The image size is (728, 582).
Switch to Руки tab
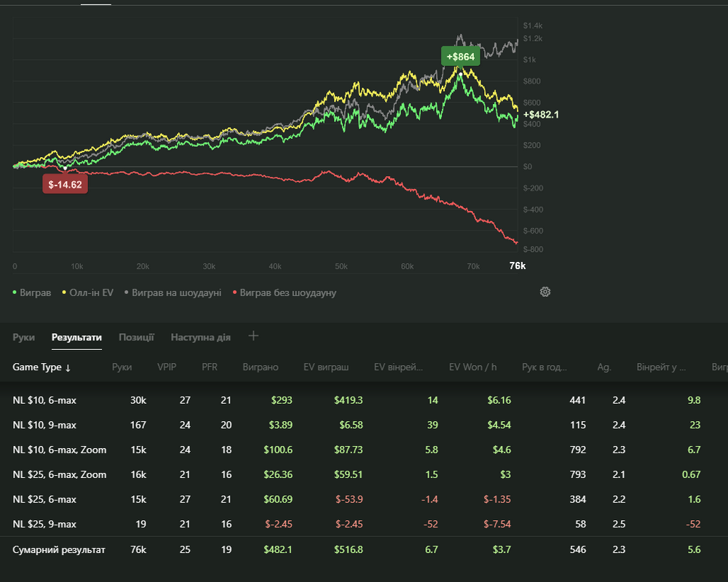pyautogui.click(x=23, y=338)
